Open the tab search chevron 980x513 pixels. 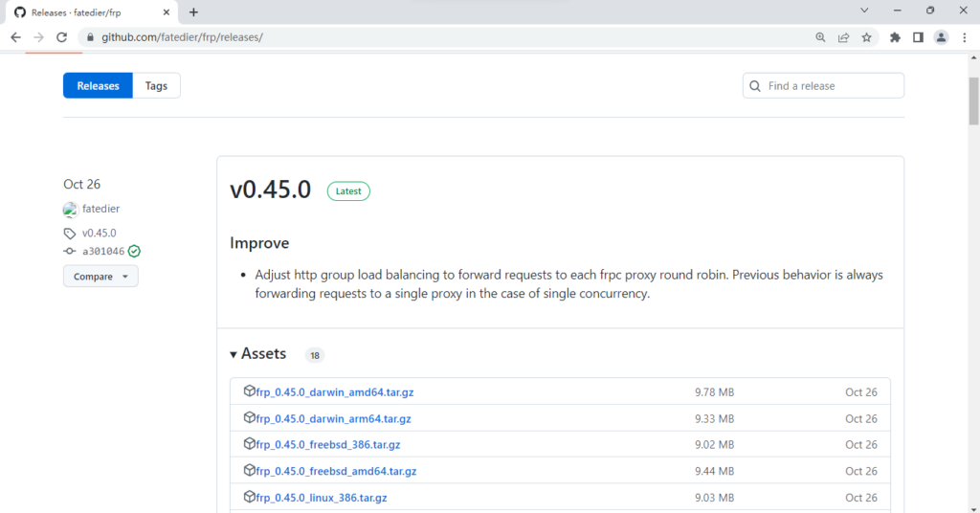pos(864,11)
